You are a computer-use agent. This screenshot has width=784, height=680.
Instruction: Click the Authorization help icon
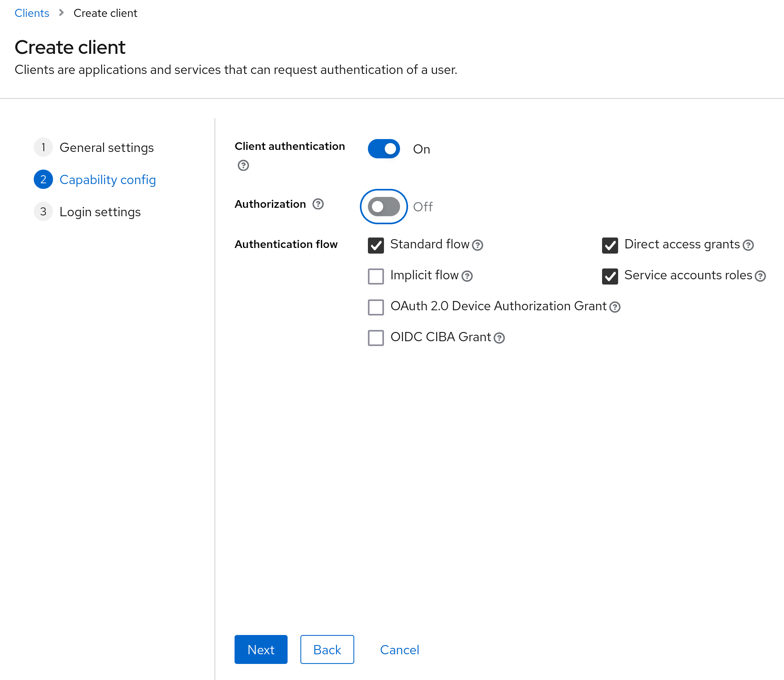pos(318,205)
